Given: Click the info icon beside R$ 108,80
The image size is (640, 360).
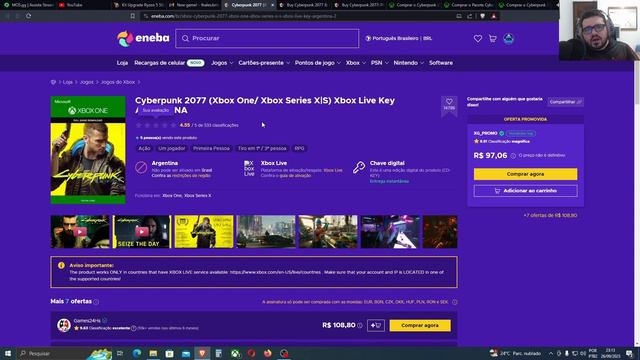Looking at the screenshot, I should click(360, 325).
